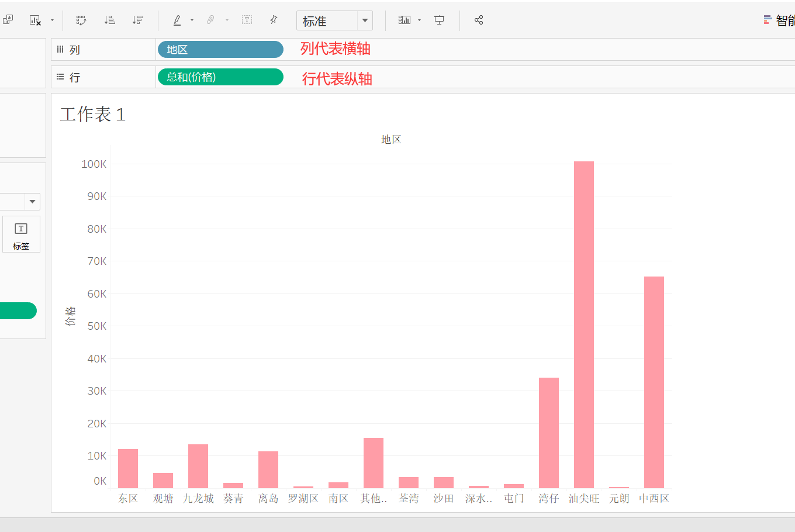The height and width of the screenshot is (532, 795).
Task: Select the 九龙城 bar
Action: point(198,466)
